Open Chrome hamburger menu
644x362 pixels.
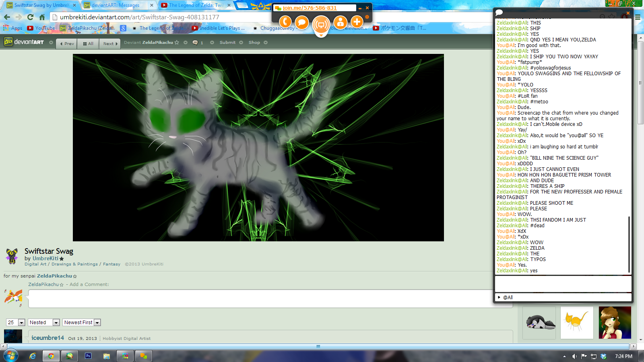coord(638,17)
